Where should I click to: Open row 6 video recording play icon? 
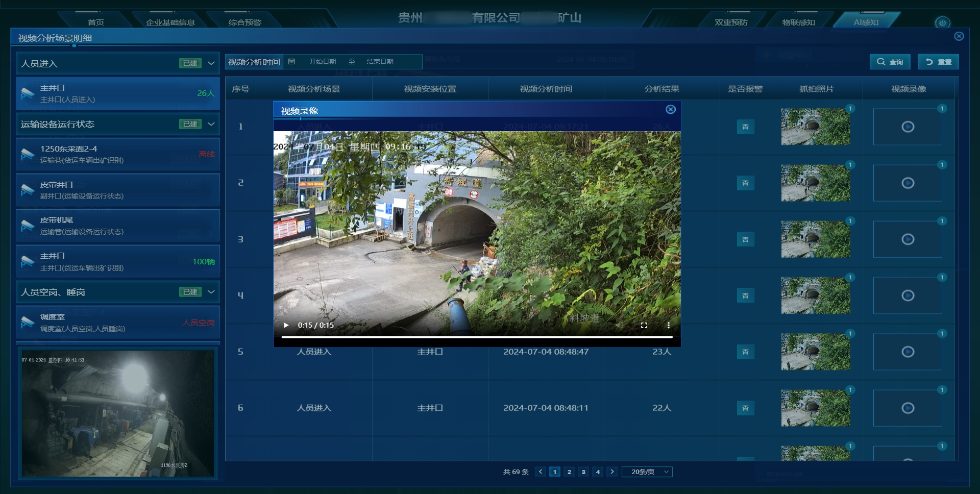click(x=908, y=408)
